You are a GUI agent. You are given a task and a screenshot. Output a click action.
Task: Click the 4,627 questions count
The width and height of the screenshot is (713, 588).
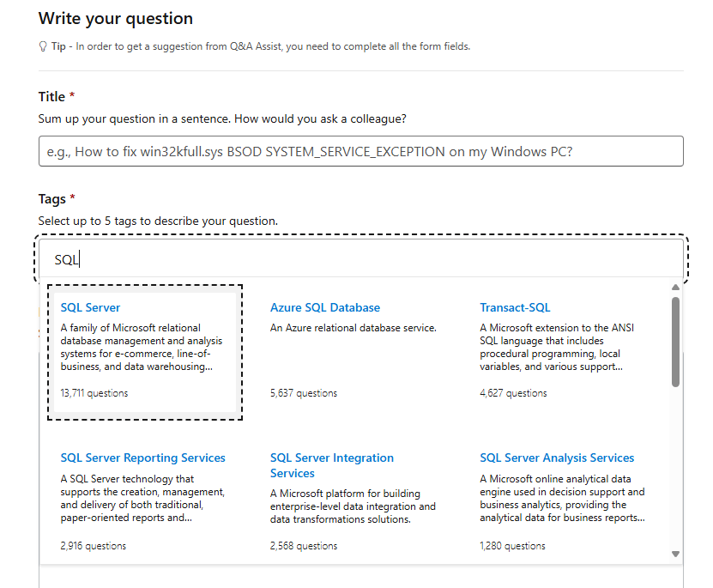click(x=513, y=393)
